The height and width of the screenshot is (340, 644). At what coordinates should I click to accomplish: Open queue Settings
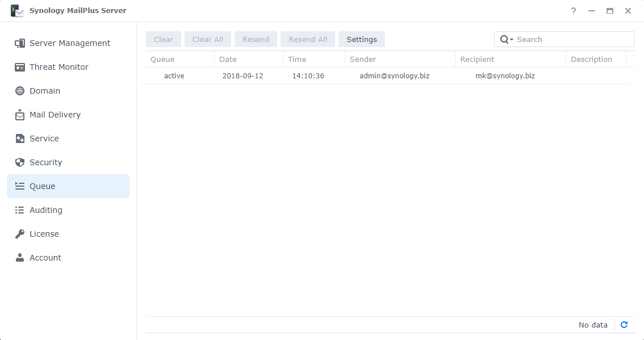click(362, 39)
